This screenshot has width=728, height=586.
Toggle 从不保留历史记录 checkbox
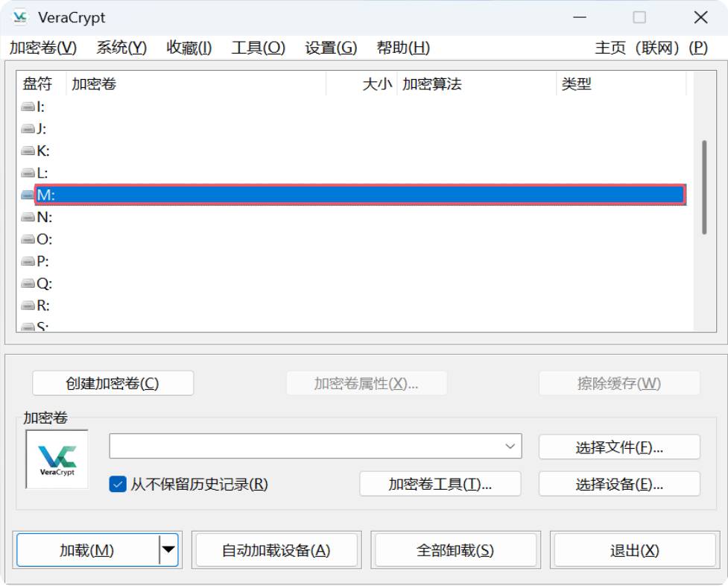coord(118,484)
